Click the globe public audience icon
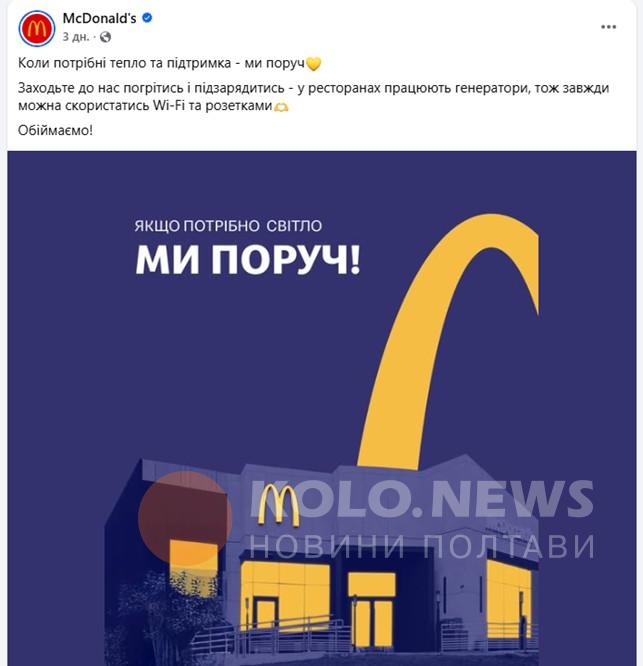Image resolution: width=643 pixels, height=666 pixels. coord(105,37)
